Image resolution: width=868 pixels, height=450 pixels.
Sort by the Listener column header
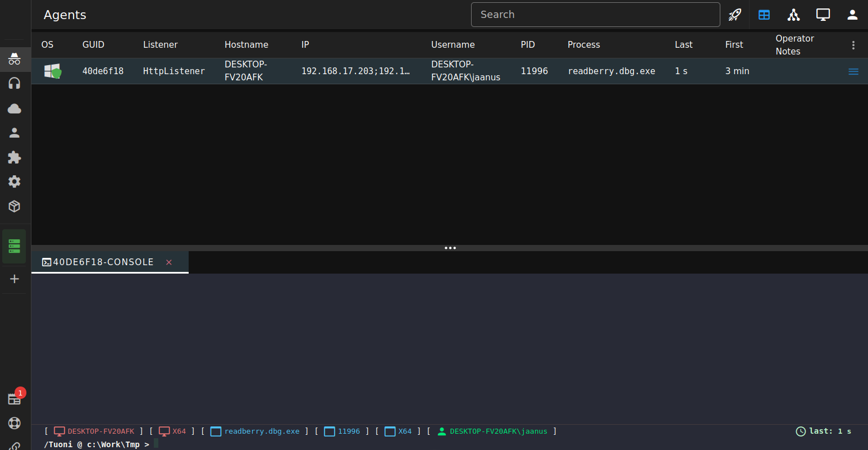[x=161, y=45]
